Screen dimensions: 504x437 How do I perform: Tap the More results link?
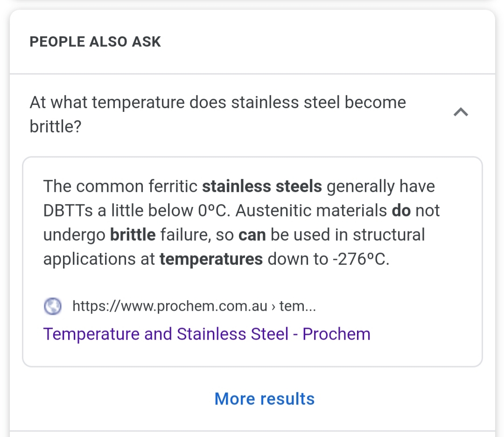tap(264, 399)
